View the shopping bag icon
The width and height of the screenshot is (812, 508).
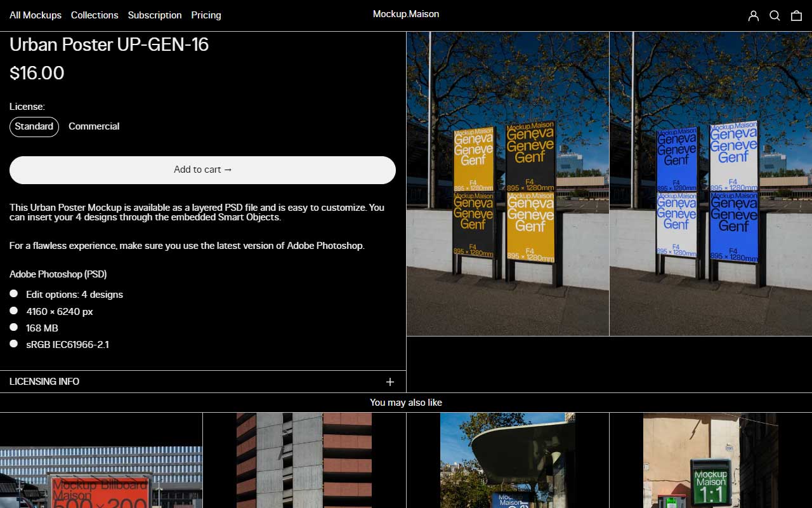coord(796,15)
